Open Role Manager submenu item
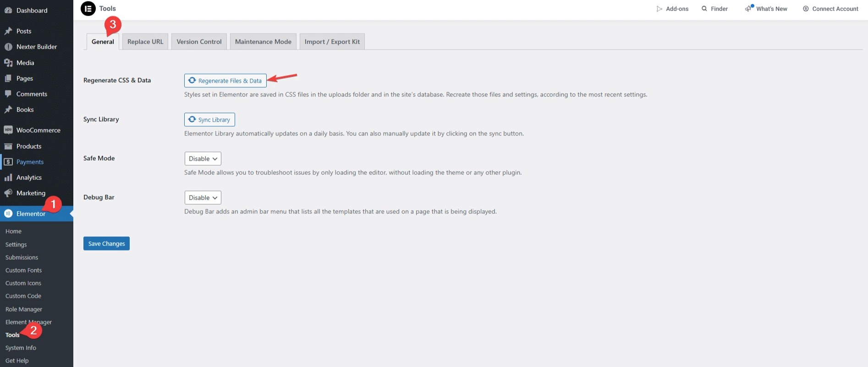 tap(23, 309)
